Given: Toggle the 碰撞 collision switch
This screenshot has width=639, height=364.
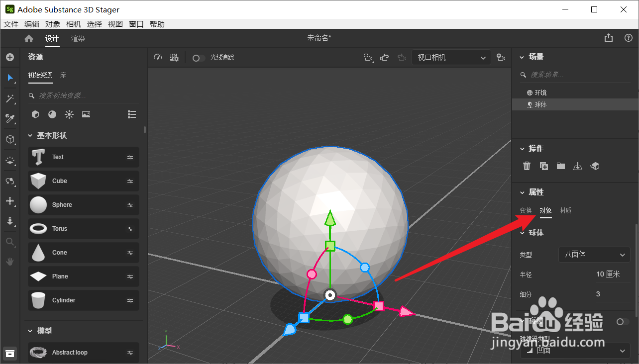Looking at the screenshot, I should pyautogui.click(x=622, y=322).
